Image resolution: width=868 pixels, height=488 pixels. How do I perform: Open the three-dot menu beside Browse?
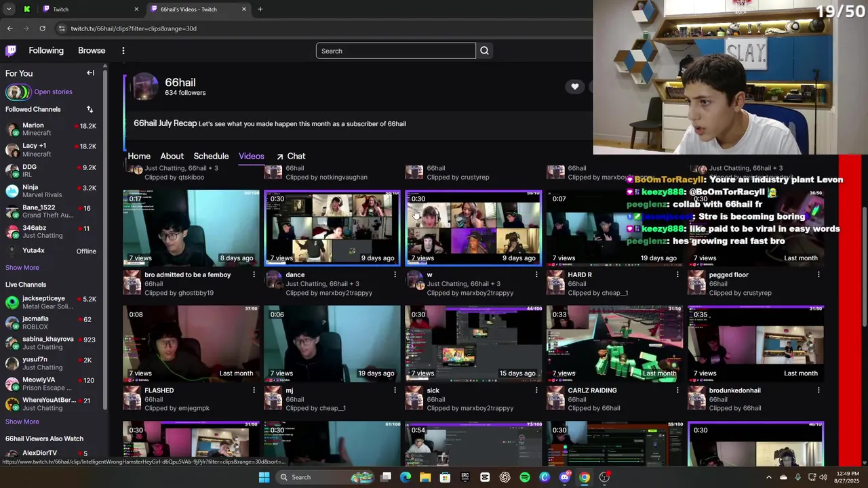(123, 51)
